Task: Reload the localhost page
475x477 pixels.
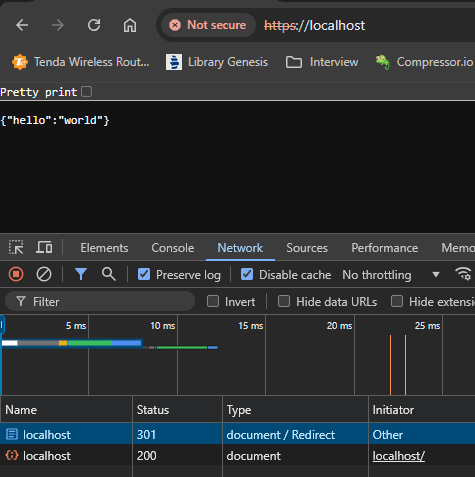Action: tap(94, 25)
